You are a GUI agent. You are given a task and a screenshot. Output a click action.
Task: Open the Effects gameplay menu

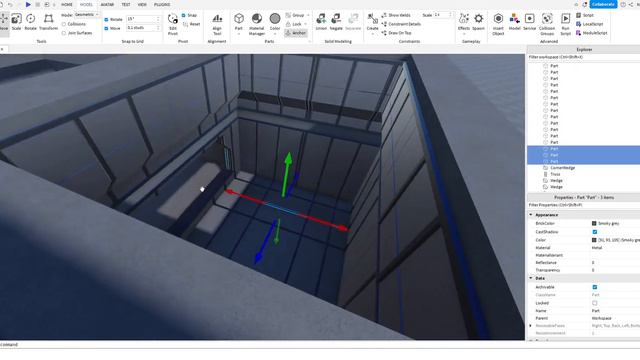(x=464, y=22)
